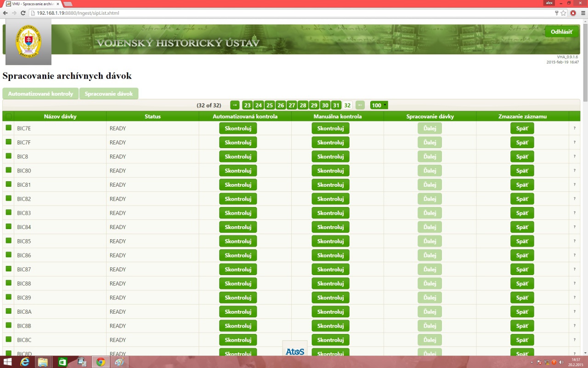The image size is (588, 368).
Task: Click the Vojenský historický ústav emblem logo
Action: tap(28, 42)
